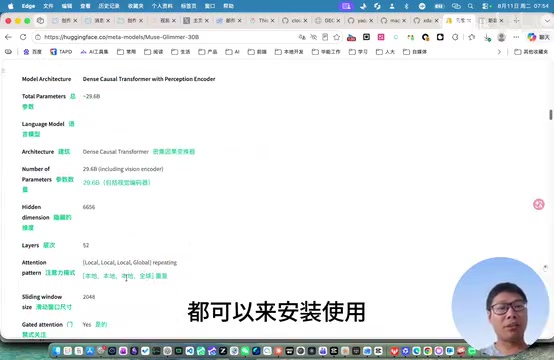Open the Apple menu
This screenshot has height=360, width=554.
11,6
